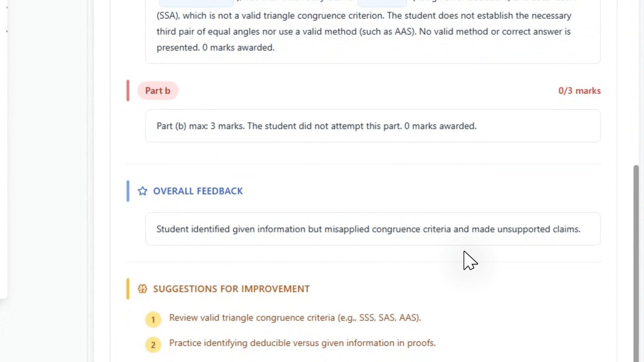Click the SUGGESTIONS FOR IMPROVEMENT heading
Viewport: 644px width, 362px height.
pyautogui.click(x=231, y=289)
